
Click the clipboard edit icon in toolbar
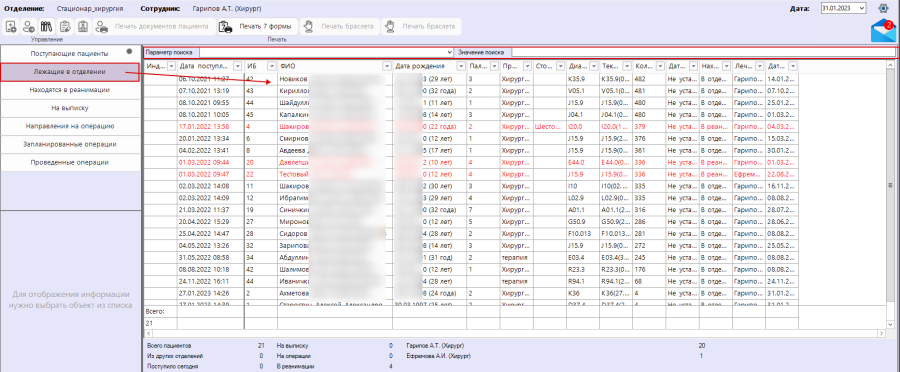(x=65, y=26)
